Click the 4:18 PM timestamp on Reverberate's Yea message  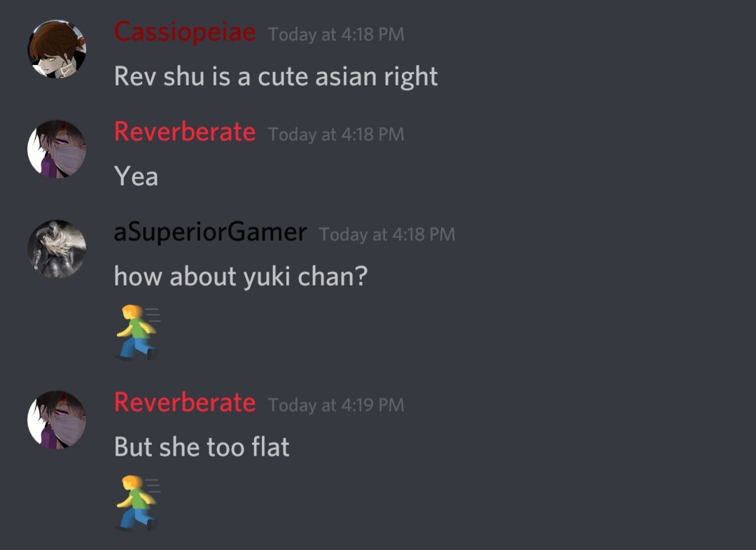336,134
